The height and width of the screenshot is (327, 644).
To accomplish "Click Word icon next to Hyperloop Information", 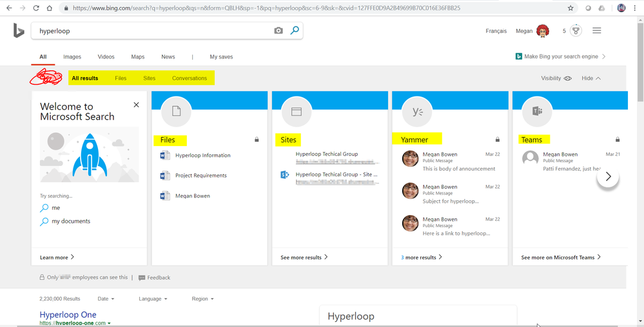I will point(164,156).
